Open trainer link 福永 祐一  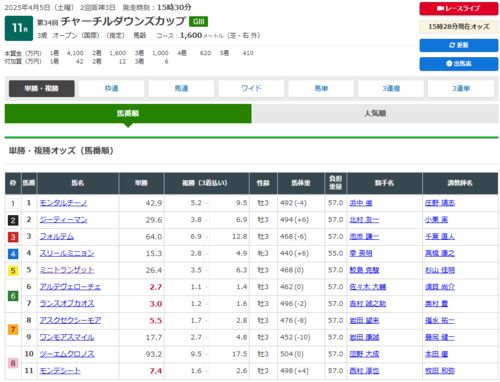coord(440,320)
